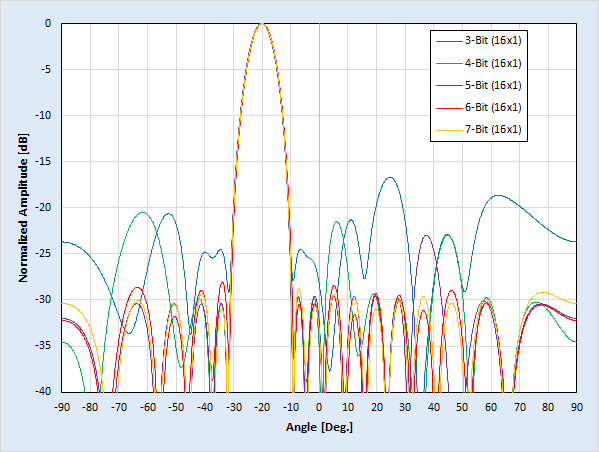Image resolution: width=599 pixels, height=452 pixels.
Task: Click the blue 3-Bit legend line swatch
Action: pos(449,41)
